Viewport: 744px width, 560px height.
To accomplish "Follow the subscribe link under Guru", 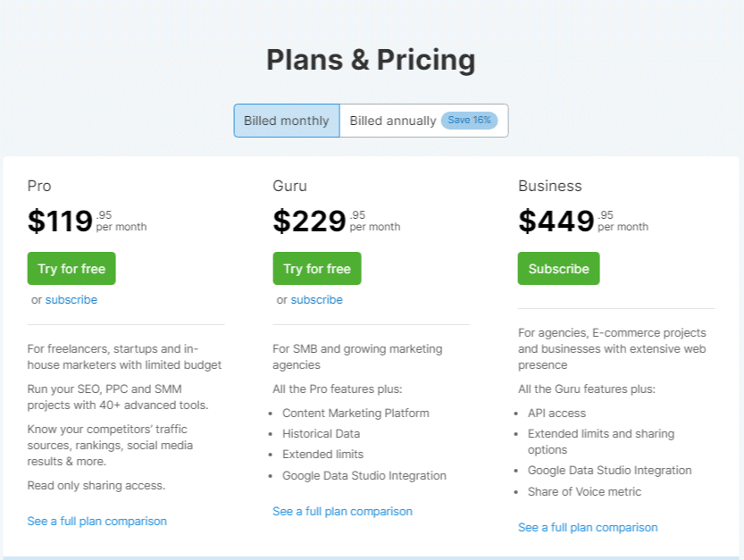I will click(316, 300).
